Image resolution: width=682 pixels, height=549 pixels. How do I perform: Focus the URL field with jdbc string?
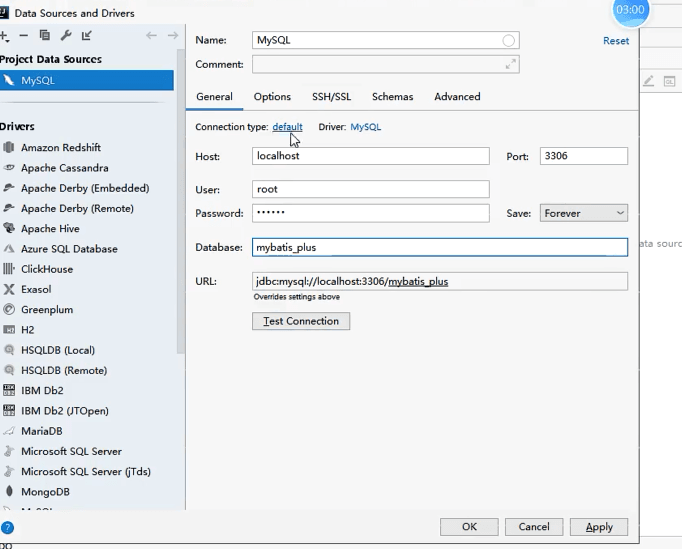[440, 281]
